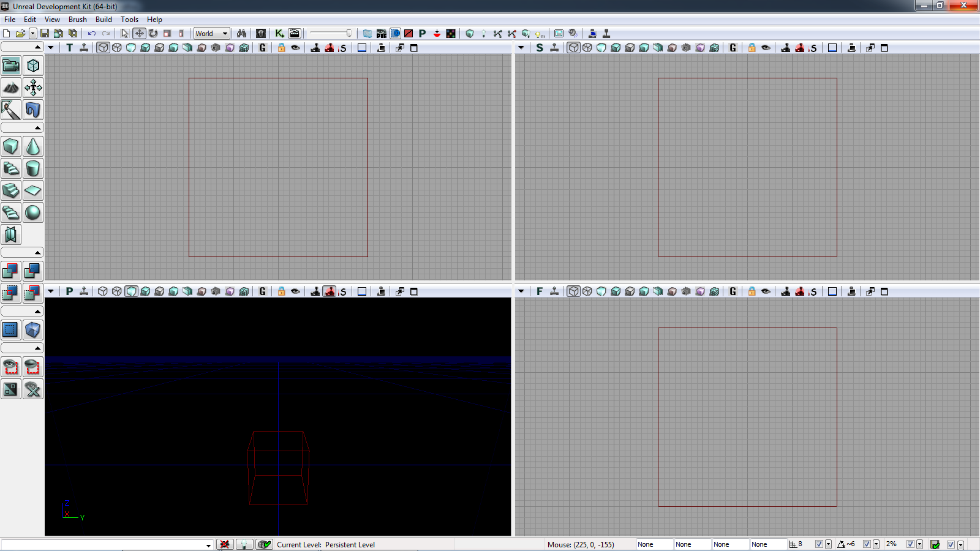Switch to Terrain editing mode
The image size is (980, 551).
tap(10, 88)
